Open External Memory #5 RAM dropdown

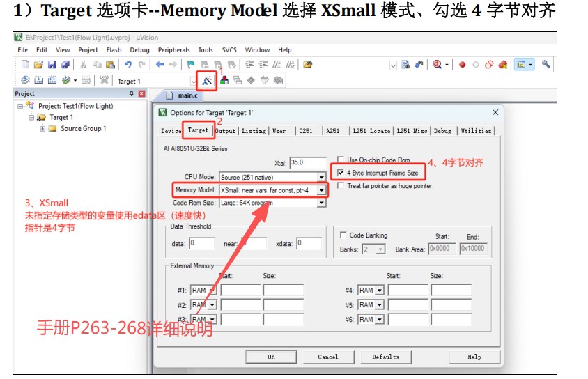coord(380,304)
